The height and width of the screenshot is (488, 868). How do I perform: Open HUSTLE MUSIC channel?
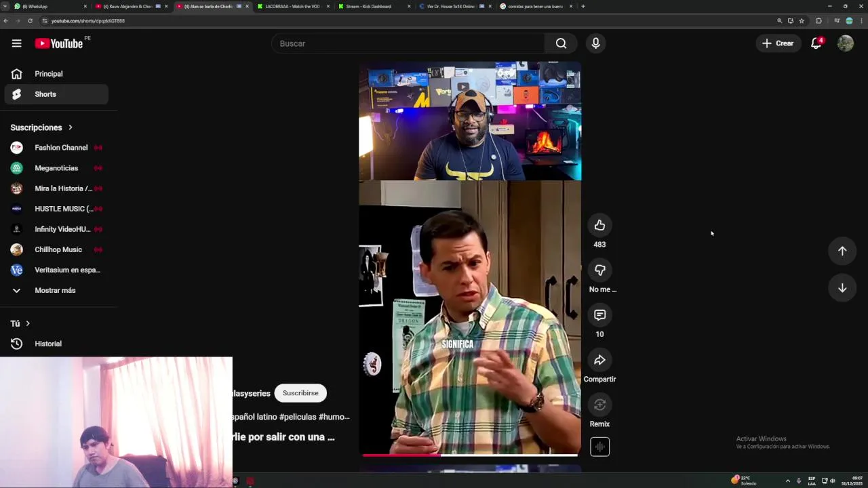tap(56, 209)
